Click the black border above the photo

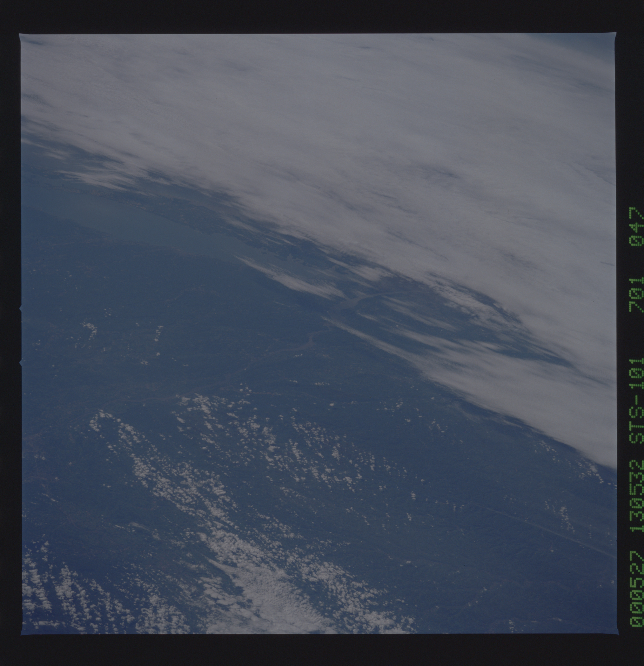[x=320, y=16]
